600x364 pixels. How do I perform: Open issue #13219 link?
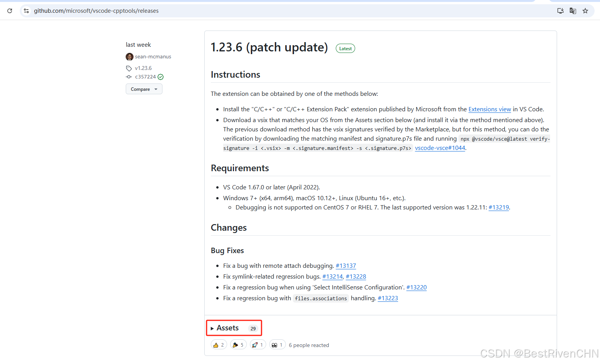[x=499, y=208]
